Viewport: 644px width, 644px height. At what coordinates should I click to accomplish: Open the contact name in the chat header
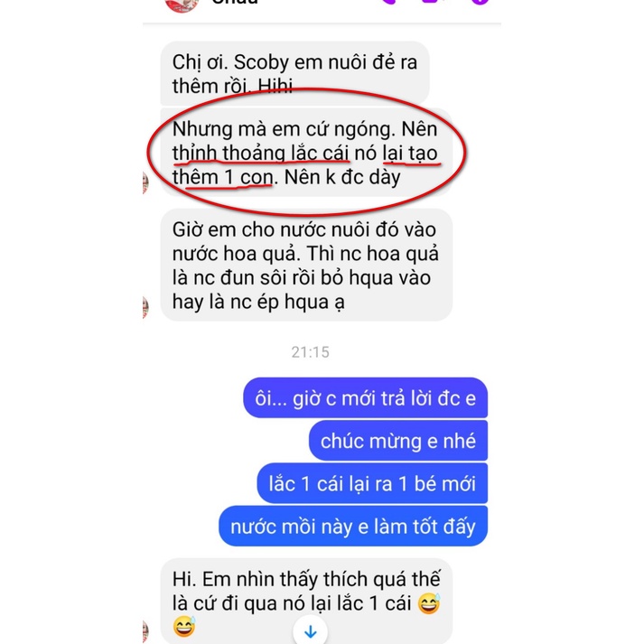tap(235, 2)
